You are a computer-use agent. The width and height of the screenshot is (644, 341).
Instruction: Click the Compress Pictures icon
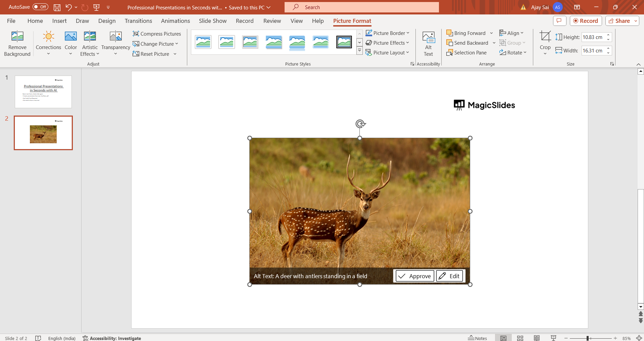[x=136, y=34]
